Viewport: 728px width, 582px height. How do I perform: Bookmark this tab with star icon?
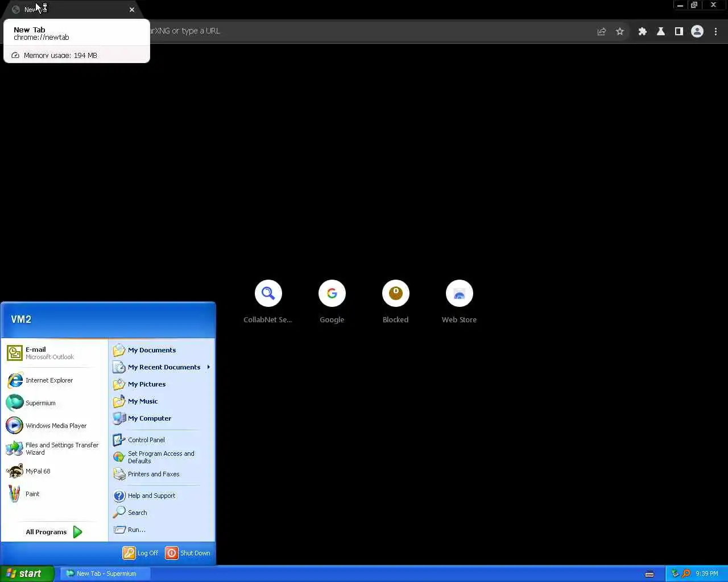620,31
